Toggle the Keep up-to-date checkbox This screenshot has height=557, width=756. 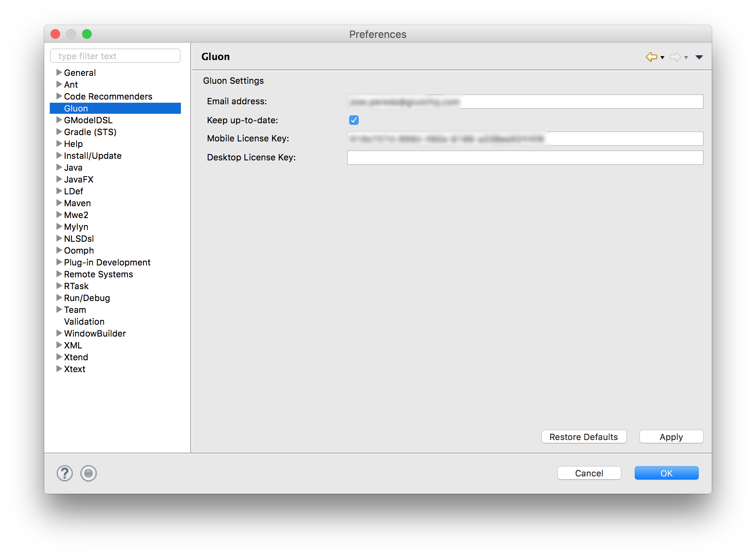tap(354, 120)
